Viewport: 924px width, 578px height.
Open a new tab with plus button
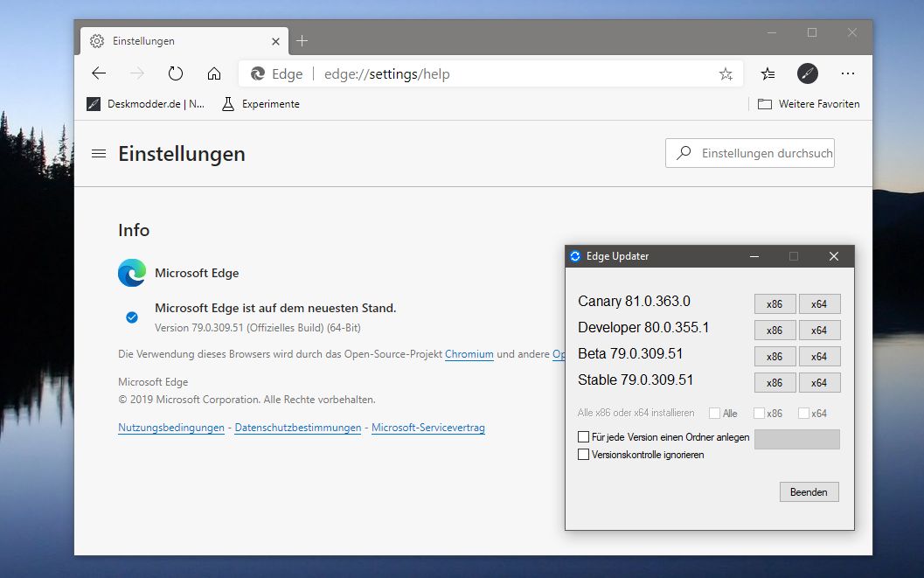click(302, 40)
